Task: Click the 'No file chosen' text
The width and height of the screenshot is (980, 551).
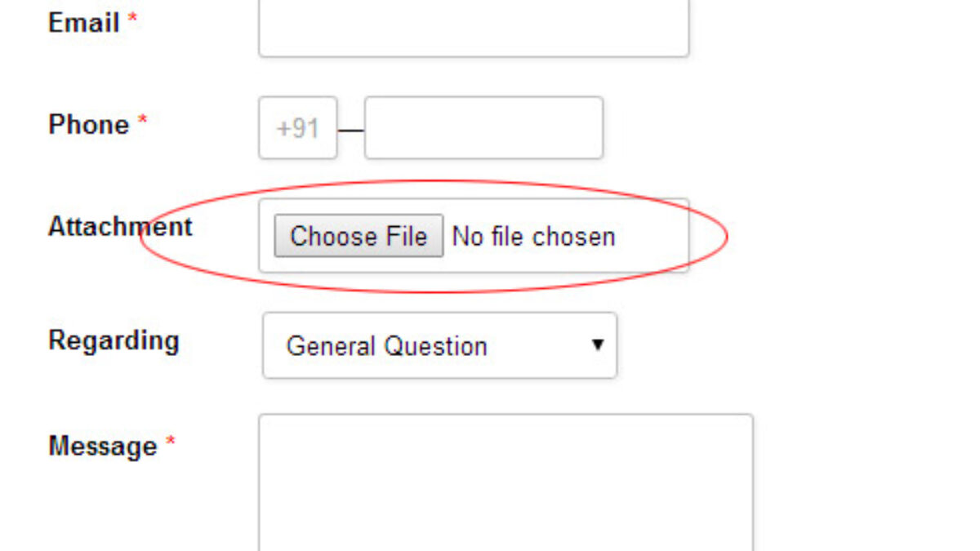Action: click(x=533, y=237)
